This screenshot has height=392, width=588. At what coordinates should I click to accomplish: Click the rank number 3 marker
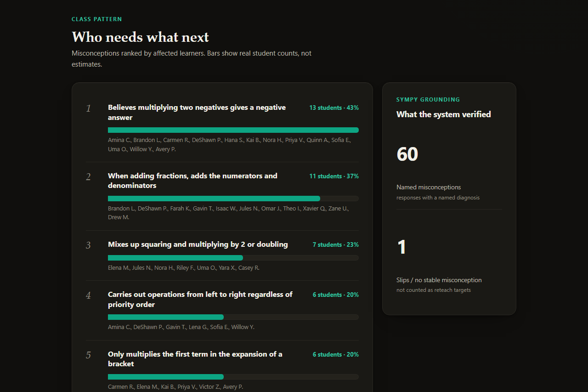(88, 245)
